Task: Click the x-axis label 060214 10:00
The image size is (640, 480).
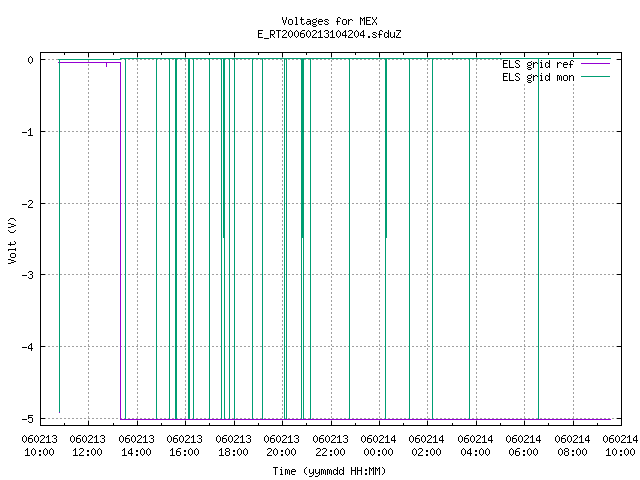Action: pos(620,446)
